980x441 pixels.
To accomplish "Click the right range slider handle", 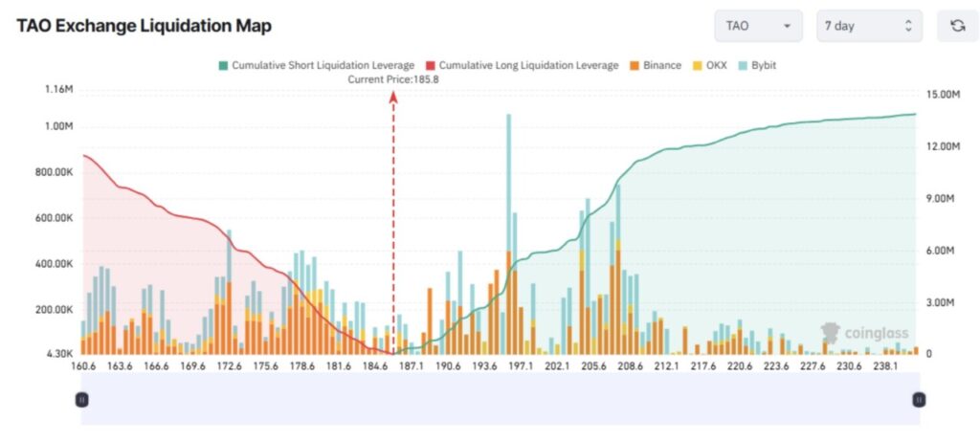I will (919, 399).
